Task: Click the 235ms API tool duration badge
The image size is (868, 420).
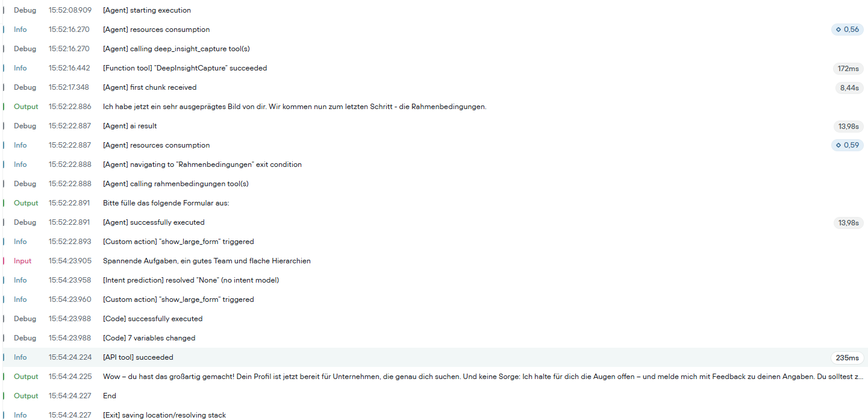Action: (x=847, y=357)
